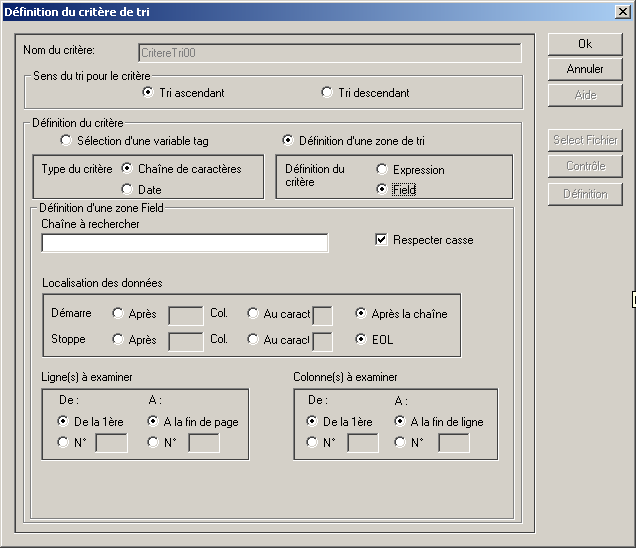Choose 'Au caract' radio in Stoppe row
636x548 pixels.
point(253,340)
